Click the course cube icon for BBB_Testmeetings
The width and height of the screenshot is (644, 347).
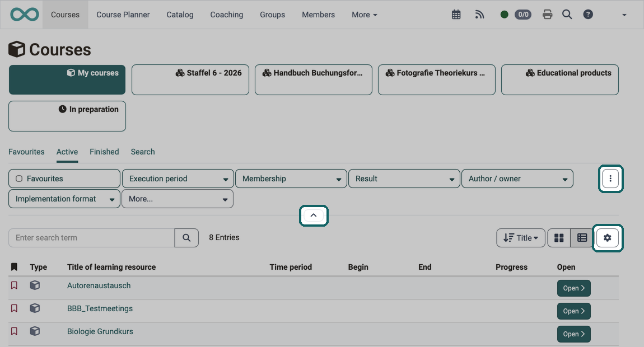coord(35,308)
